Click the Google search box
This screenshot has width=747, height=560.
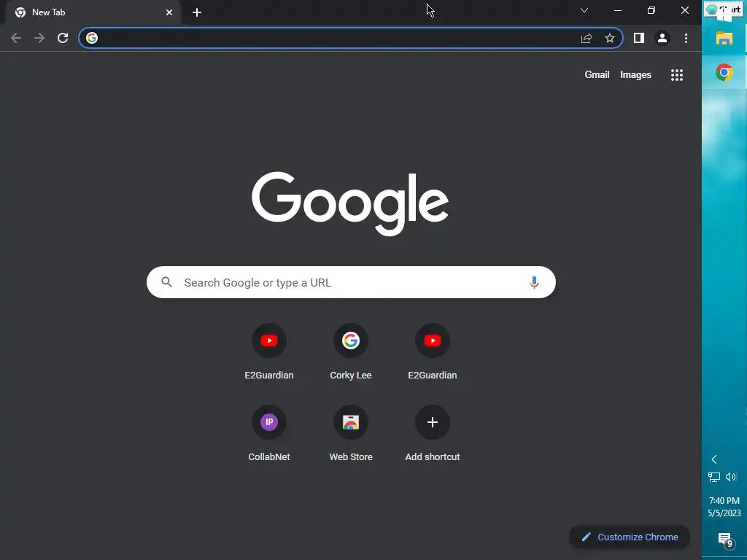351,282
